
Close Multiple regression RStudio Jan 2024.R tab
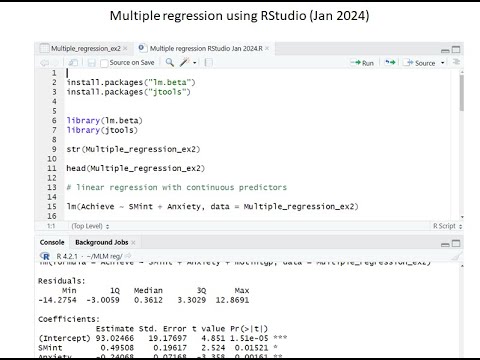(x=267, y=48)
